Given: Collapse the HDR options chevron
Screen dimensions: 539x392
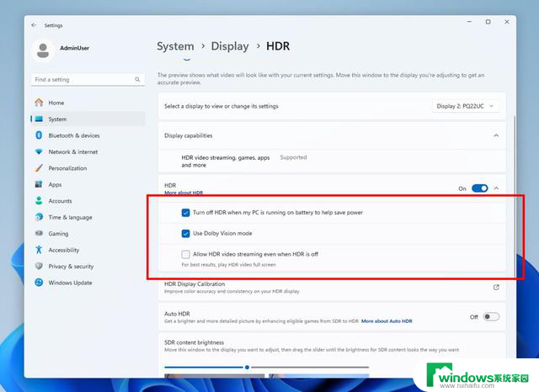Looking at the screenshot, I should point(496,188).
